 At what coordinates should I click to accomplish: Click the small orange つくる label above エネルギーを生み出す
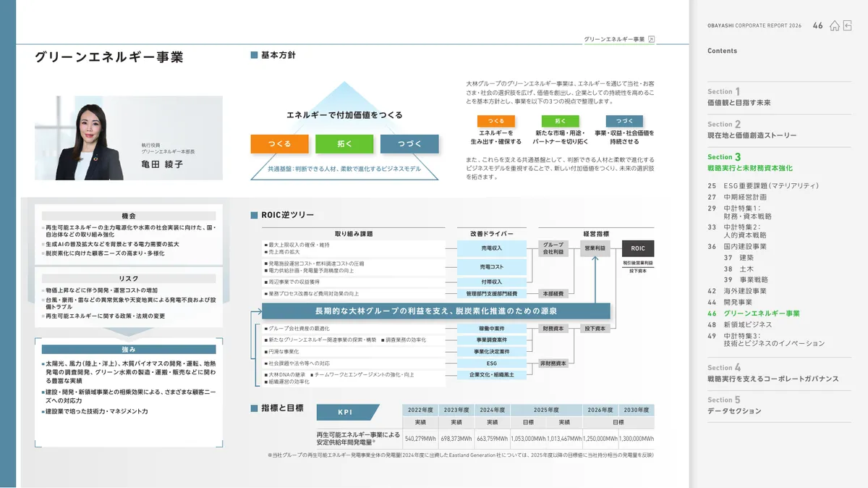(496, 122)
